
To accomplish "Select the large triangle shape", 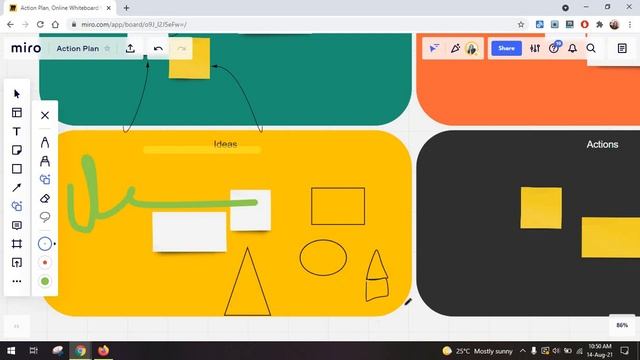I will coord(247,282).
